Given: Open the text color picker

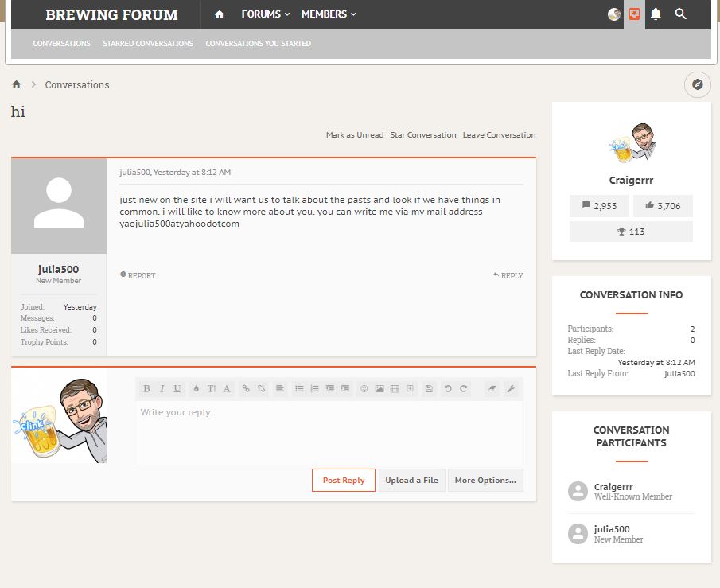Looking at the screenshot, I should (197, 389).
